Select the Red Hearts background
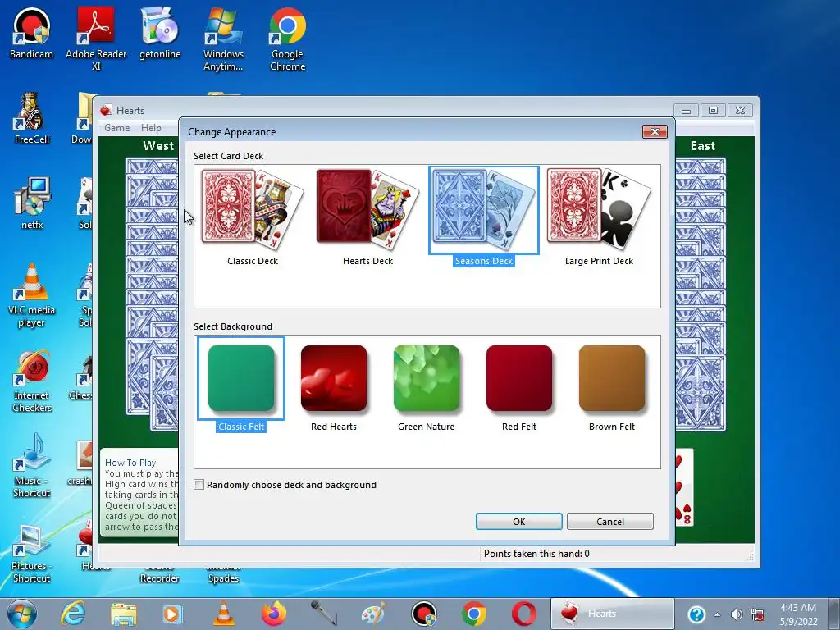840x630 pixels. click(x=334, y=378)
